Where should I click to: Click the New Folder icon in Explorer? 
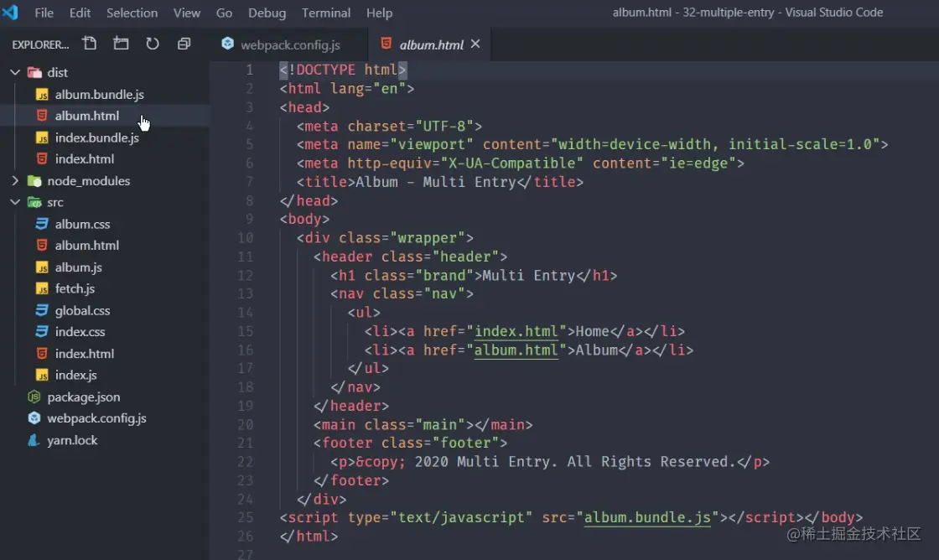(x=121, y=43)
